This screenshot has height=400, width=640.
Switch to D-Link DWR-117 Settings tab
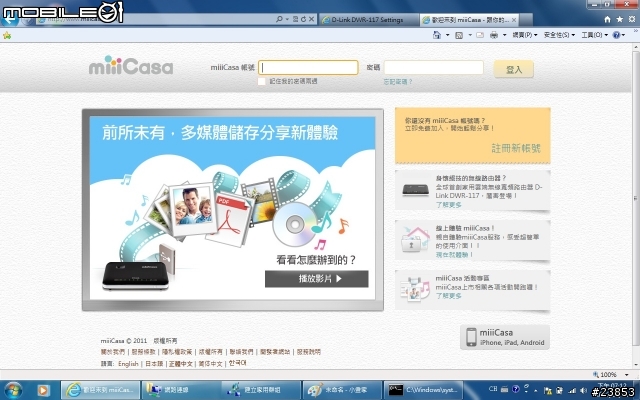[x=369, y=20]
